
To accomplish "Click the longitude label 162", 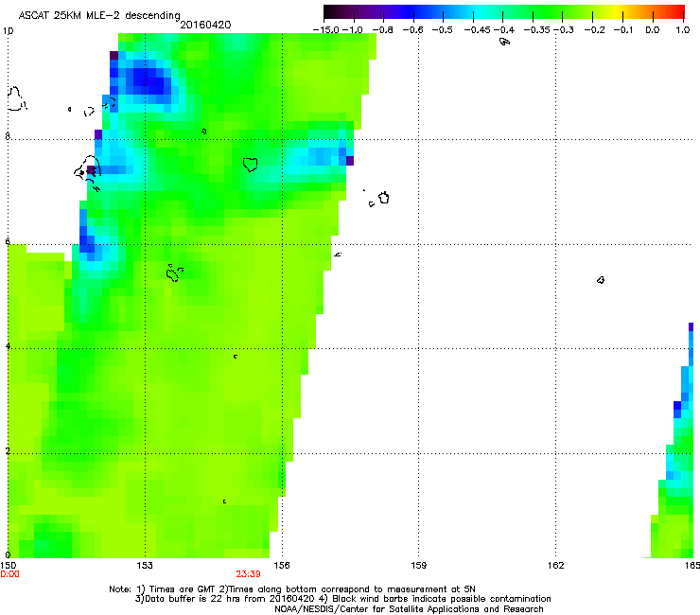I will point(556,566).
